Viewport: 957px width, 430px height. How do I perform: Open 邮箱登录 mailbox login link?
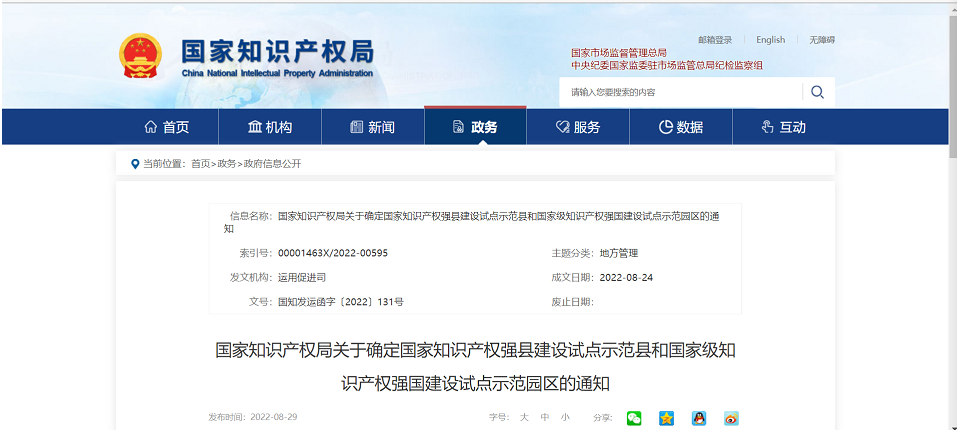pyautogui.click(x=715, y=40)
